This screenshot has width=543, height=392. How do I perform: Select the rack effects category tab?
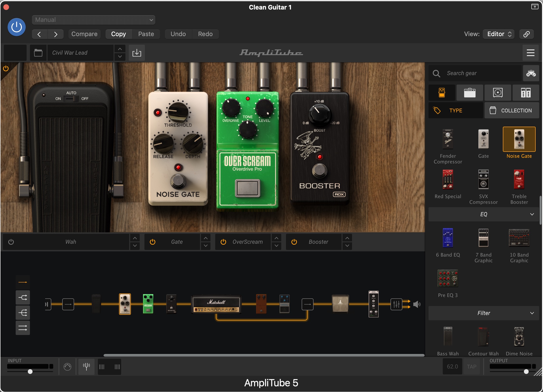526,93
